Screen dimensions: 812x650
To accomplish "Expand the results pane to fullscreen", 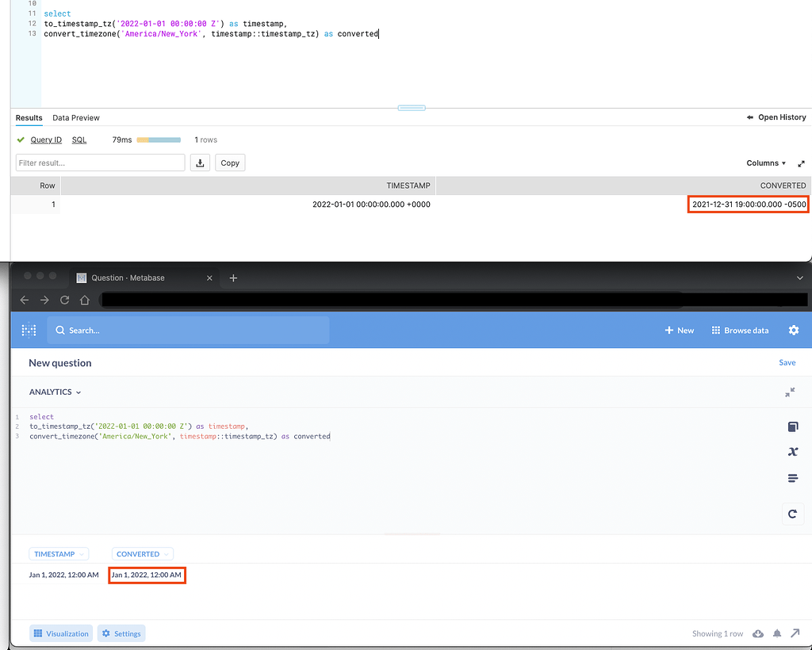I will (801, 163).
